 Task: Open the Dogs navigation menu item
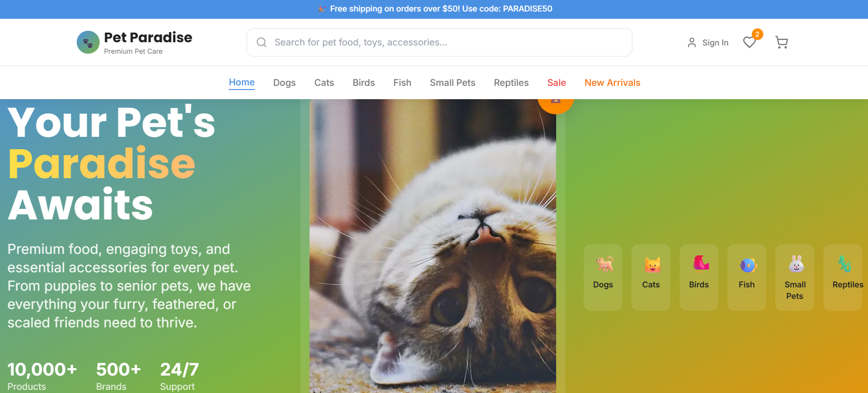284,83
